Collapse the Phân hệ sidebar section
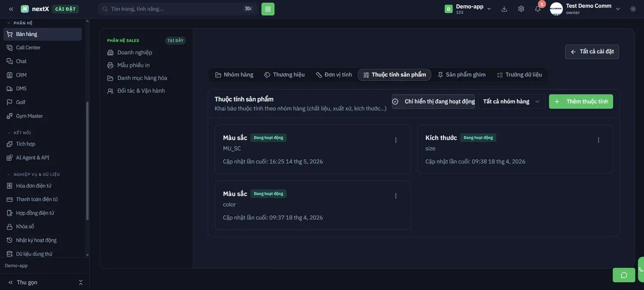 [20, 23]
